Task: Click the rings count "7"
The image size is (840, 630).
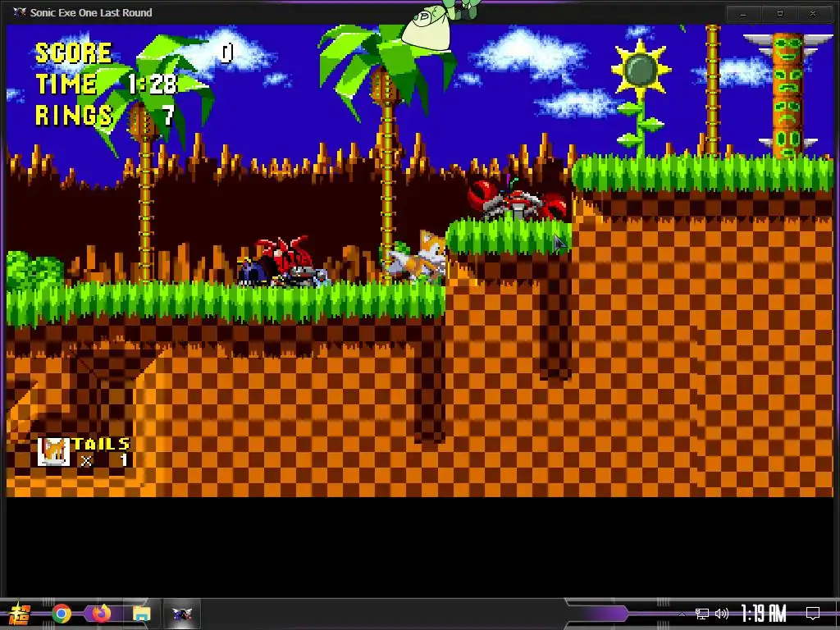Action: pos(168,115)
